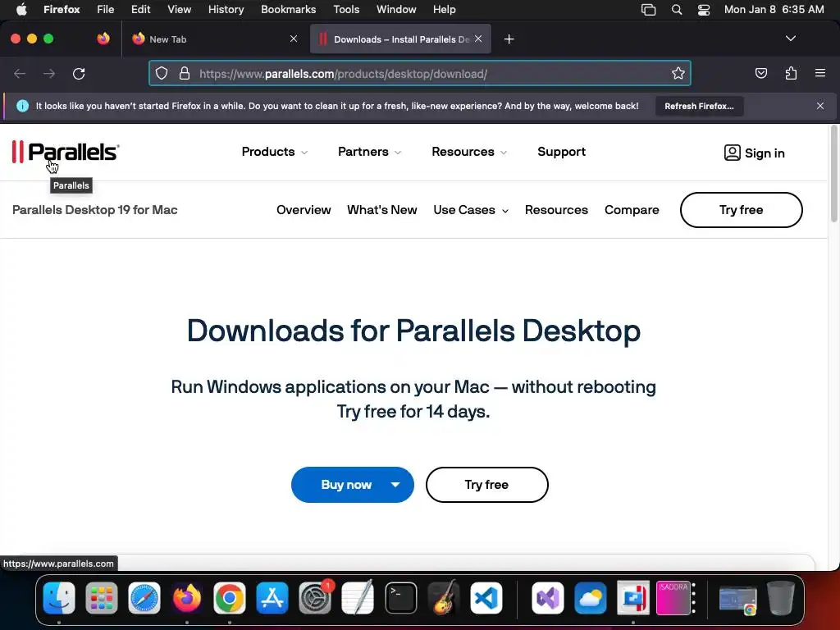Open the What's New link
This screenshot has height=630, width=840.
382,210
